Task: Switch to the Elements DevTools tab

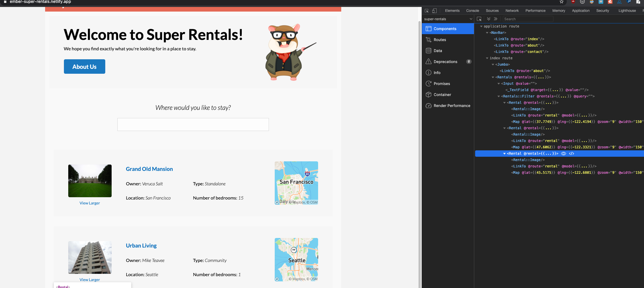Action: [x=452, y=11]
